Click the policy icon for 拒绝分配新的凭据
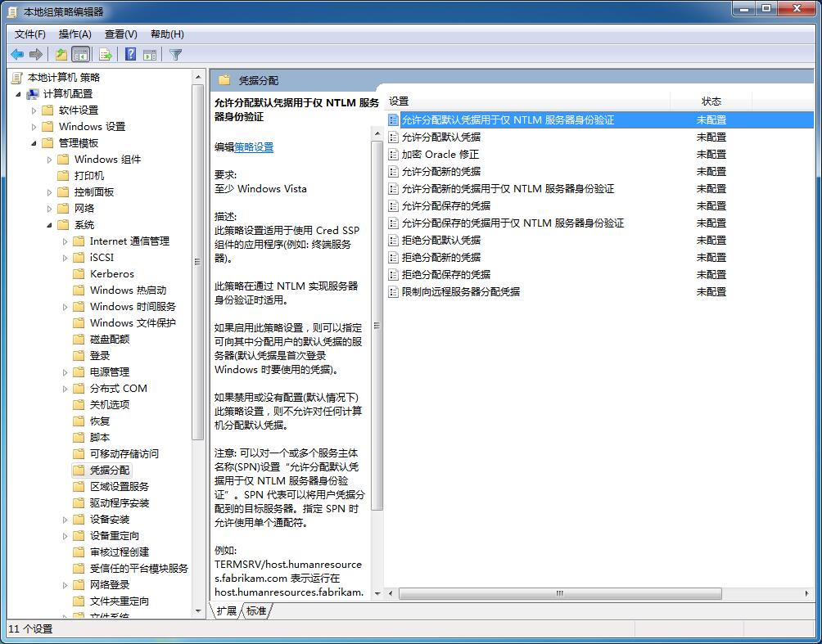The width and height of the screenshot is (822, 644). click(x=393, y=258)
